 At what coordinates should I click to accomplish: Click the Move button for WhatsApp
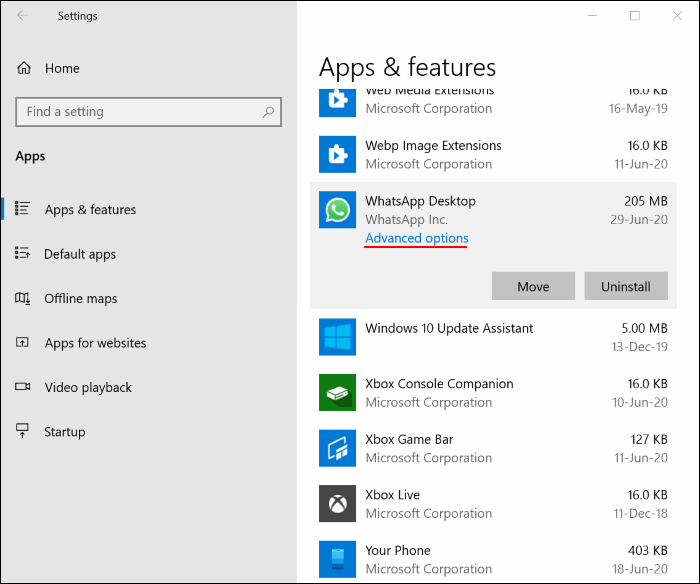(533, 286)
